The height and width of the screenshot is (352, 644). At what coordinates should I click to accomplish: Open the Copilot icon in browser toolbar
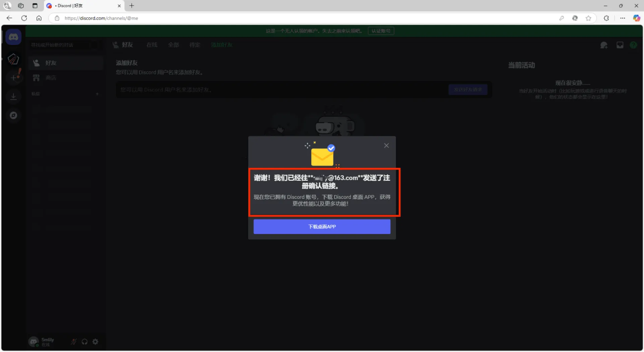point(636,18)
